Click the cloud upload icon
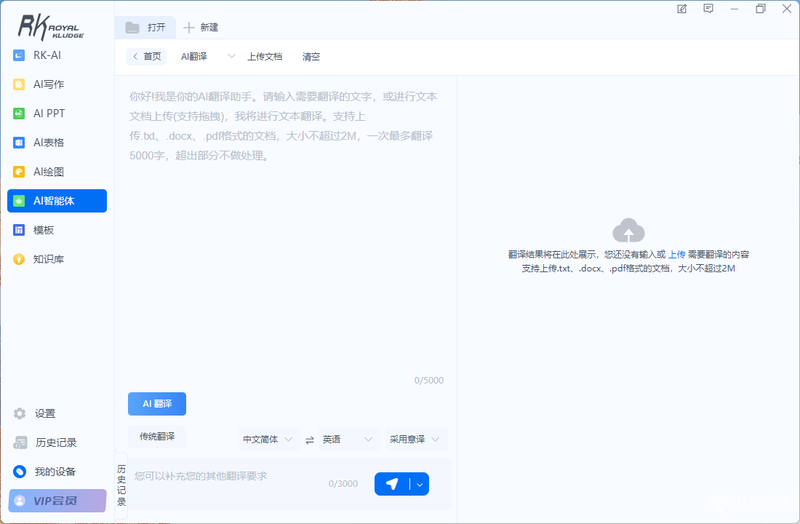Image resolution: width=800 pixels, height=524 pixels. [x=629, y=230]
